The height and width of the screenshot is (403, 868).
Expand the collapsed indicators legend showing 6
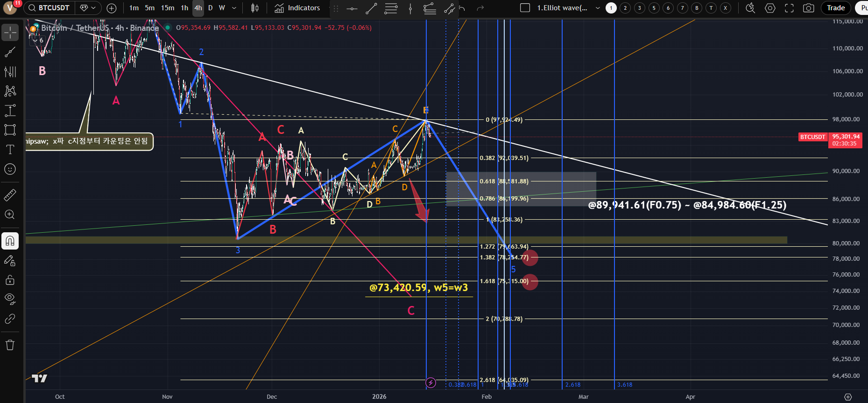click(x=38, y=41)
